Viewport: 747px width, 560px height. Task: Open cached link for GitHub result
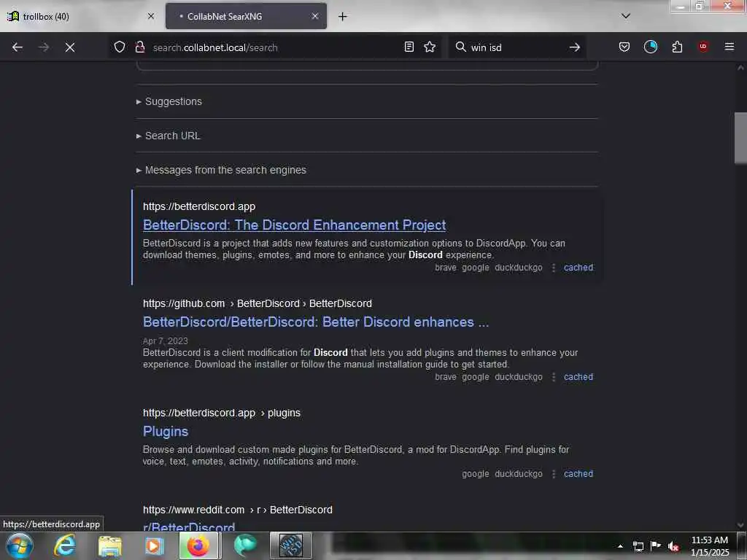point(578,377)
